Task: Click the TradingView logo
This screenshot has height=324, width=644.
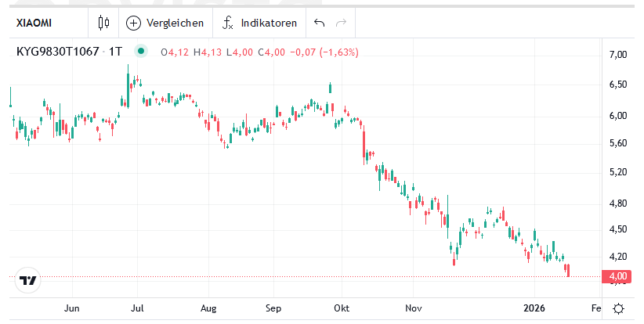Action: (28, 280)
